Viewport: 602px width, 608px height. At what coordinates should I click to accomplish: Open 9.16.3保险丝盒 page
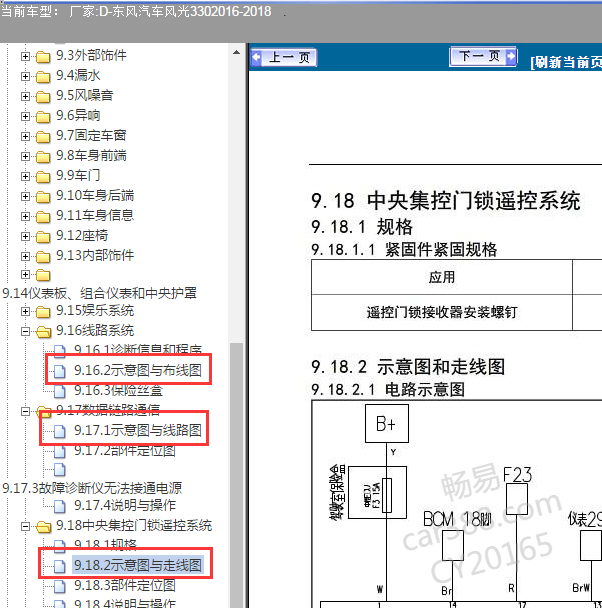coord(118,391)
